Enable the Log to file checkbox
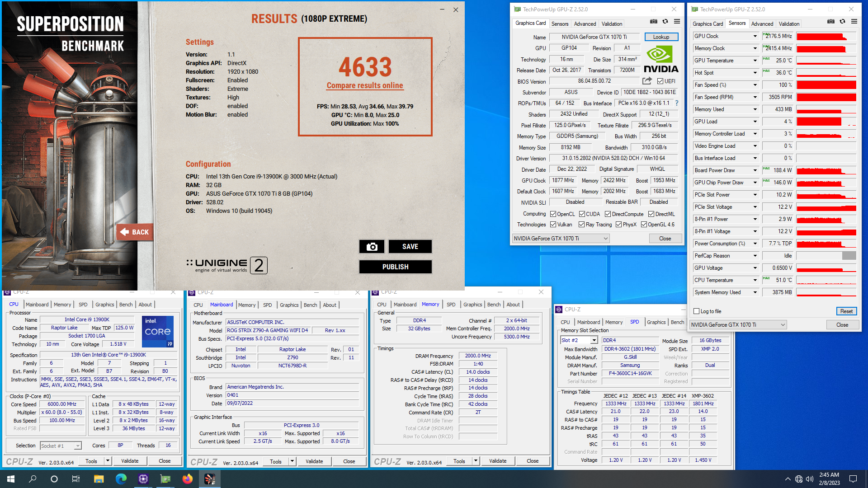The width and height of the screenshot is (868, 488). (697, 311)
